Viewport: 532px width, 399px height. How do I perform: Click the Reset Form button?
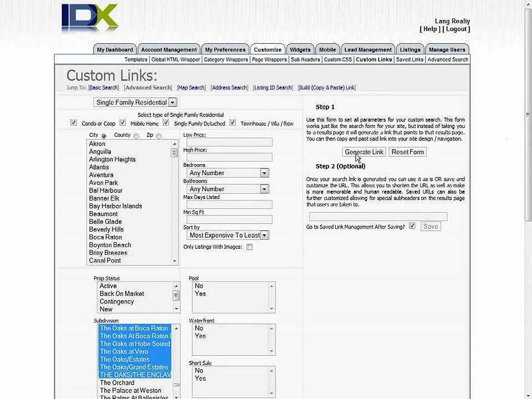(x=408, y=152)
